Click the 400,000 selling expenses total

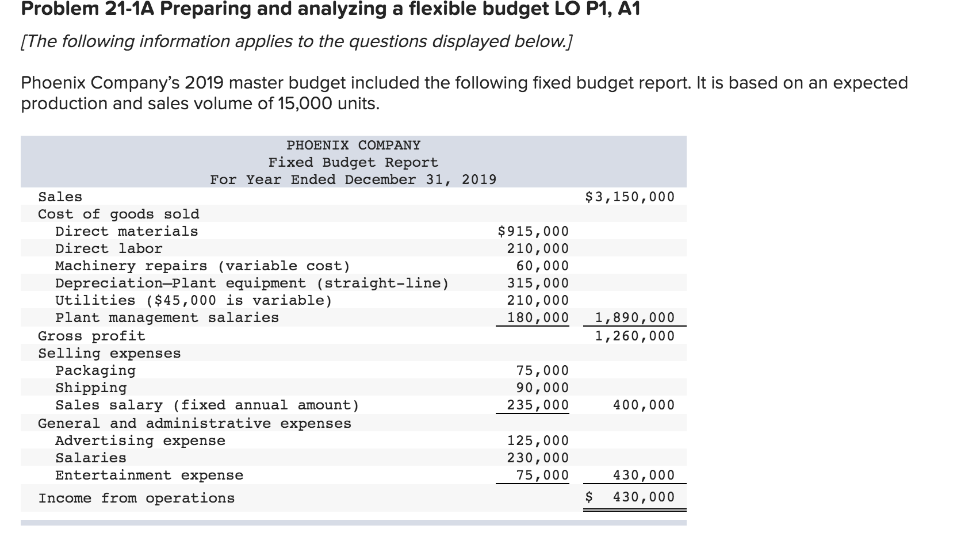point(644,405)
